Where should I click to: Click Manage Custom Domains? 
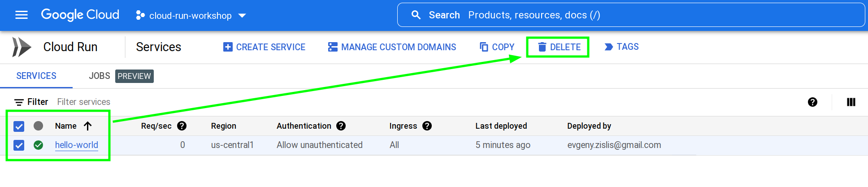pyautogui.click(x=392, y=47)
